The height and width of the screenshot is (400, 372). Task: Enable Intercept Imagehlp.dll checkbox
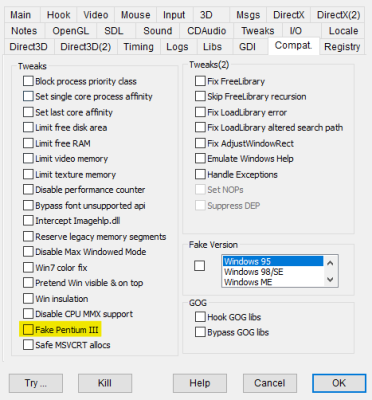point(28,220)
